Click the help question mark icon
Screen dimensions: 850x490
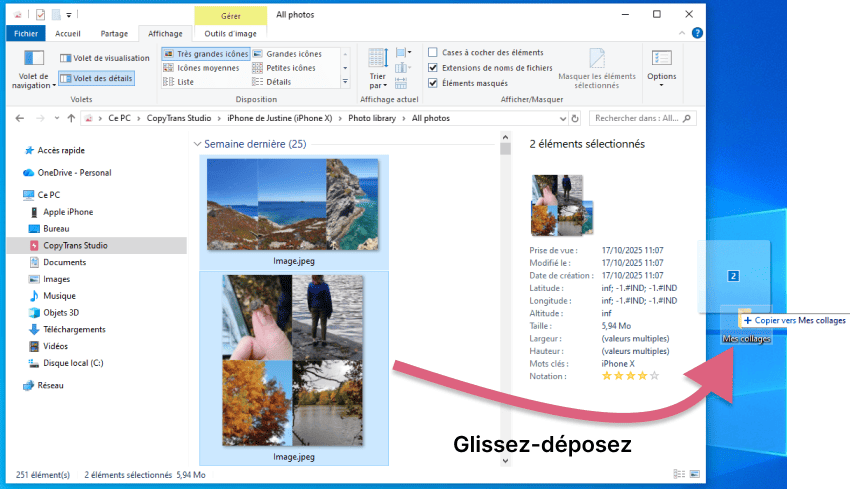click(x=697, y=33)
